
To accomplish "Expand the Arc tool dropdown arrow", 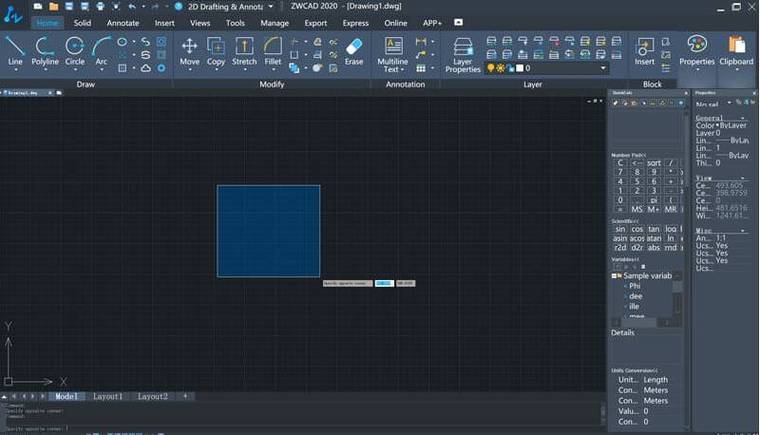I will [x=101, y=70].
